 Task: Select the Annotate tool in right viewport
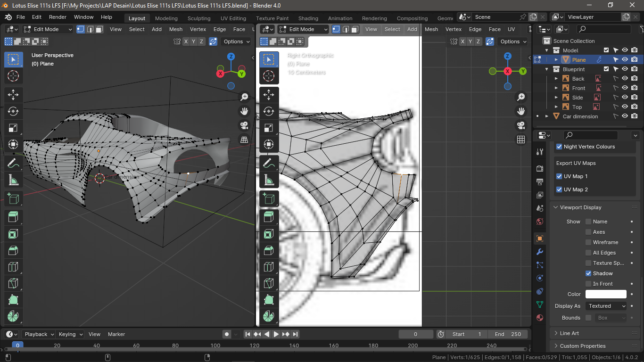click(269, 164)
